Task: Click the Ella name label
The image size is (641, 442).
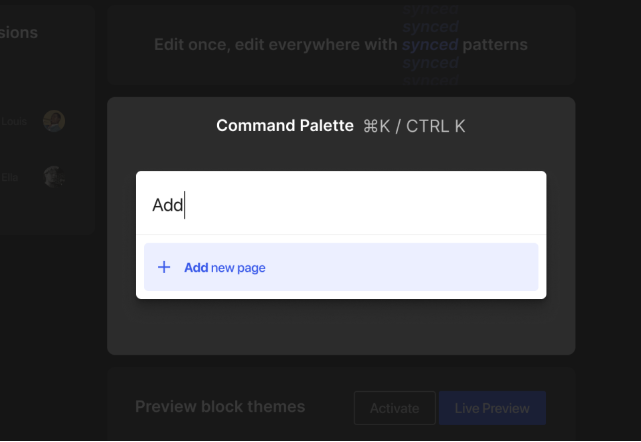Action: [x=10, y=177]
